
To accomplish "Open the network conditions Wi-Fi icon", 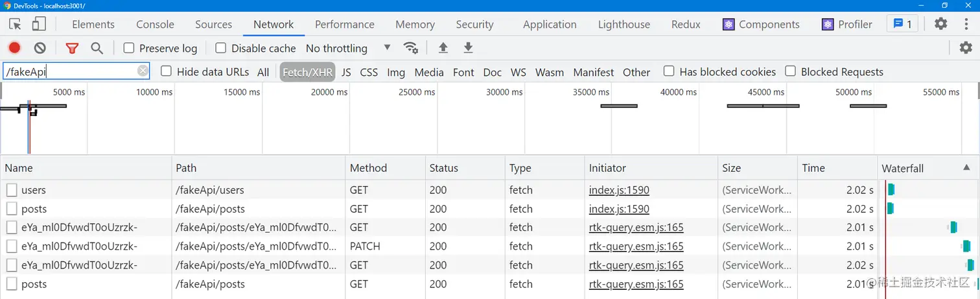I will (410, 48).
